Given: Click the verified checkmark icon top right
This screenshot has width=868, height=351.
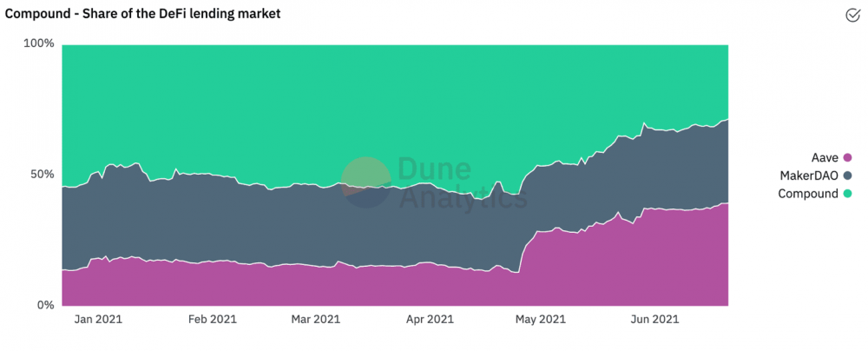Looking at the screenshot, I should pos(852,15).
